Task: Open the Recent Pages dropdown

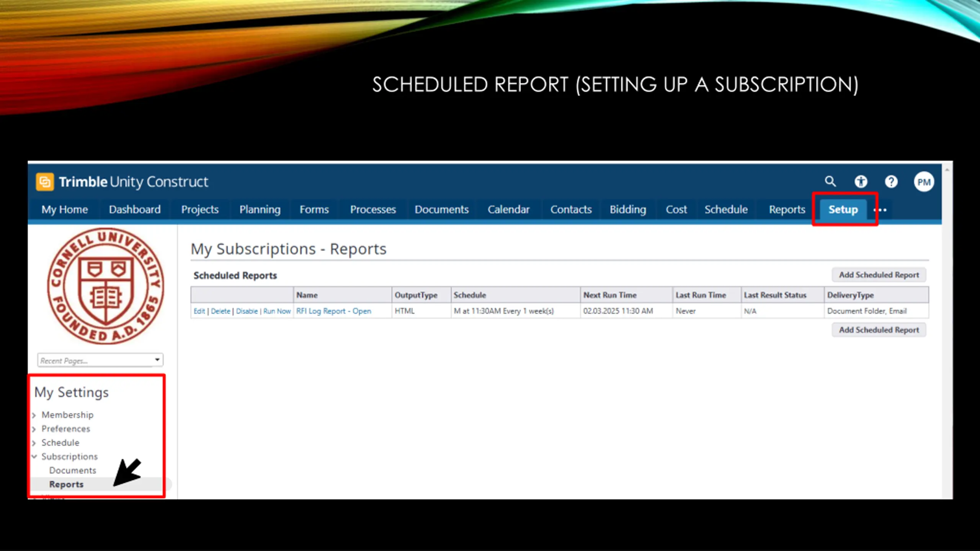Action: (x=100, y=360)
